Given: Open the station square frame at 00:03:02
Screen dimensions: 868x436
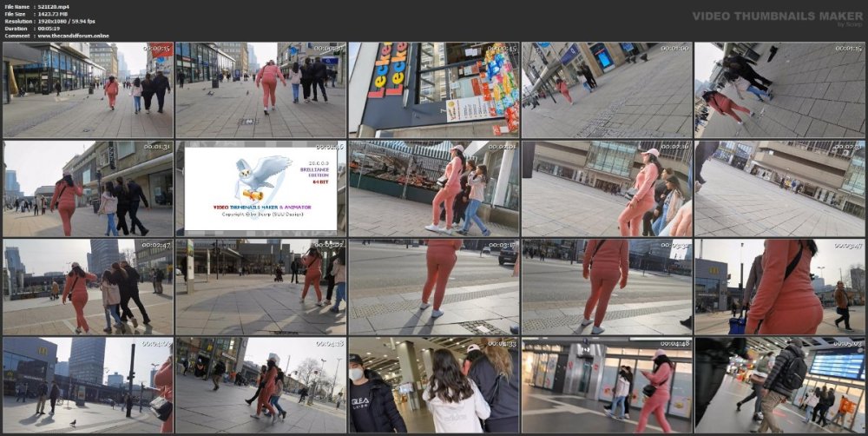Looking at the screenshot, I should 260,287.
